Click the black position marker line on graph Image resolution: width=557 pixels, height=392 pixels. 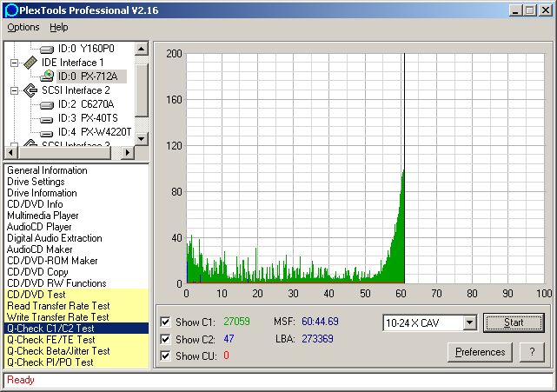(404, 169)
